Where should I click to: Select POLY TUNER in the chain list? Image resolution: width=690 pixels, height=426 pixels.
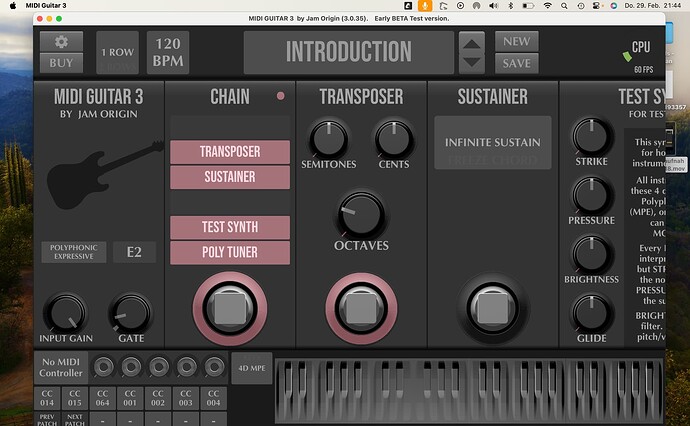coord(230,252)
